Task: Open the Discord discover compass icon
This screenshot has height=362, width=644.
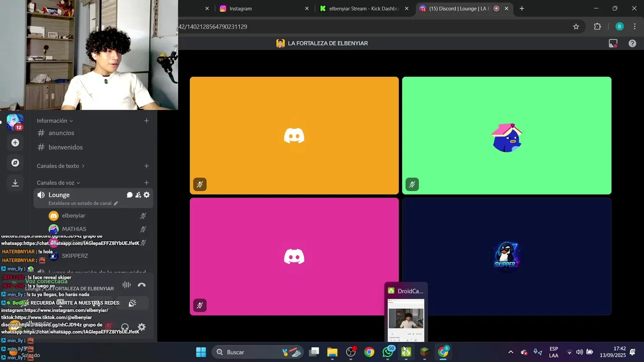Action: [15, 163]
